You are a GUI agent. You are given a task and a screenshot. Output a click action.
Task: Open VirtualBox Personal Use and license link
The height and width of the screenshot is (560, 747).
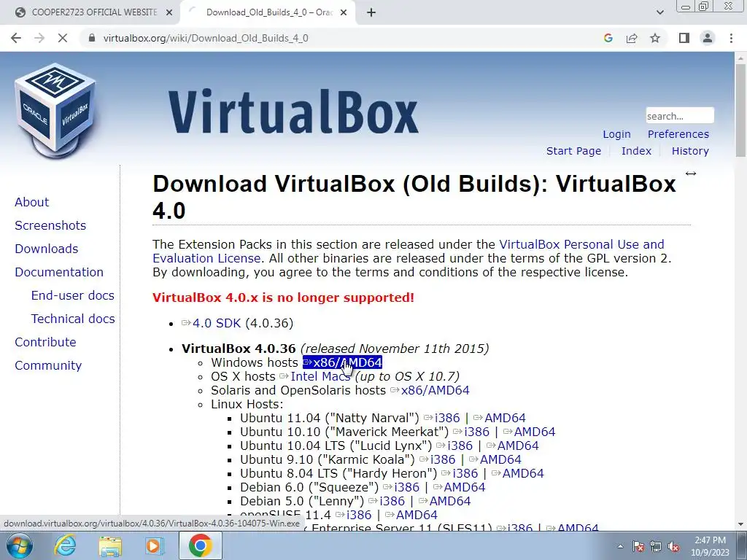(581, 244)
